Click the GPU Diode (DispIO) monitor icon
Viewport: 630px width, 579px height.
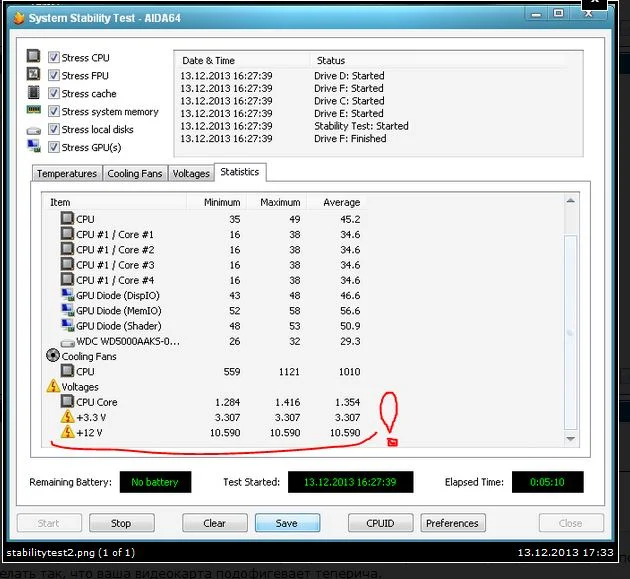coord(68,295)
